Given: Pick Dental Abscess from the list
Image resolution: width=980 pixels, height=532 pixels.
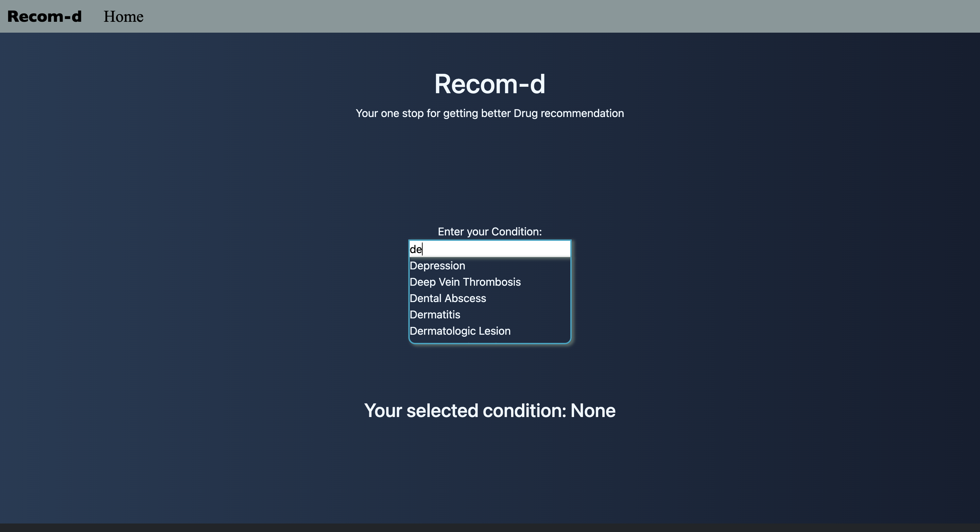Looking at the screenshot, I should (448, 298).
